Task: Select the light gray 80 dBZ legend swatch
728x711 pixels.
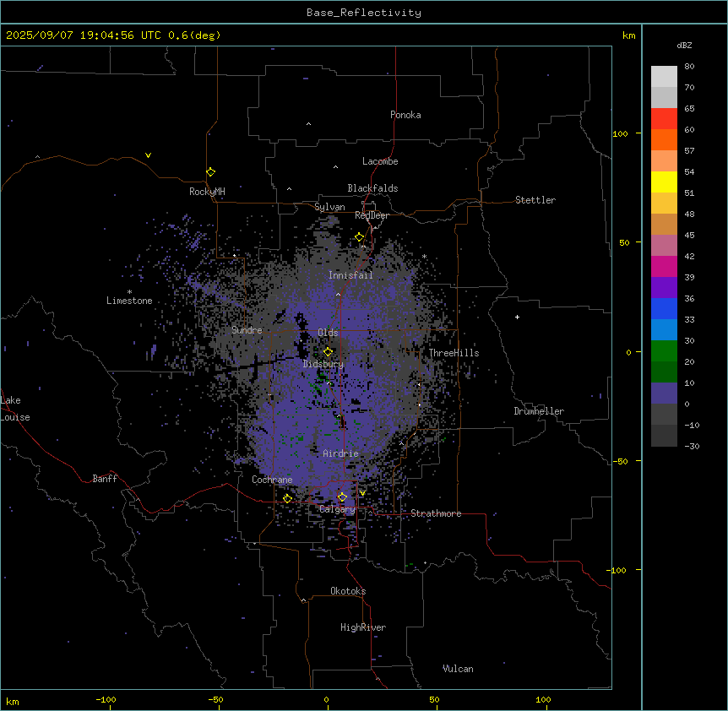Action: [x=664, y=77]
